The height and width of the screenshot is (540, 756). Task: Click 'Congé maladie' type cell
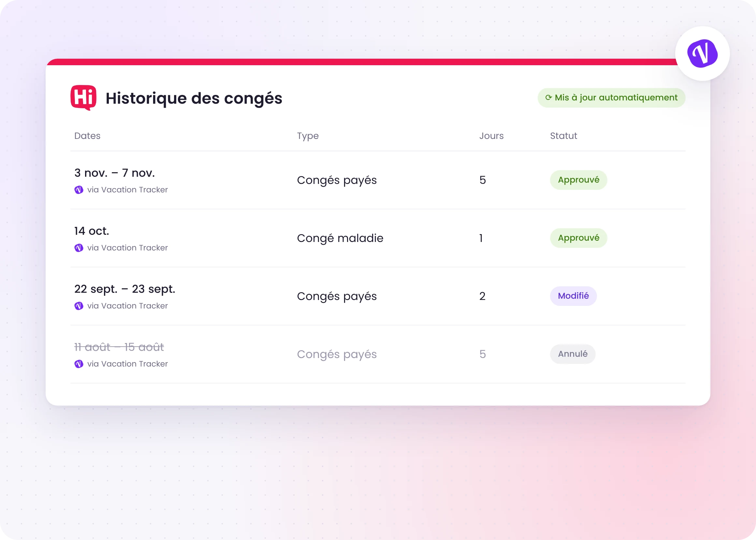(x=340, y=238)
